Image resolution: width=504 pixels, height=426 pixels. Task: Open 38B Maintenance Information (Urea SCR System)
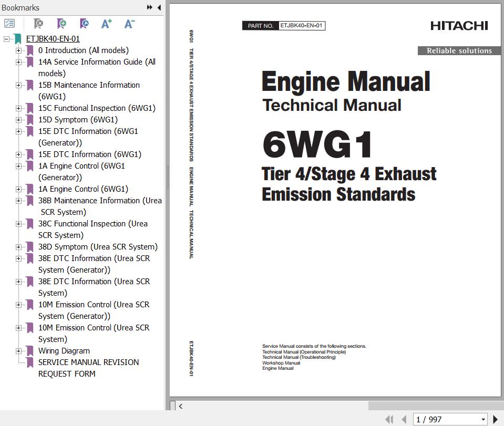pos(100,206)
